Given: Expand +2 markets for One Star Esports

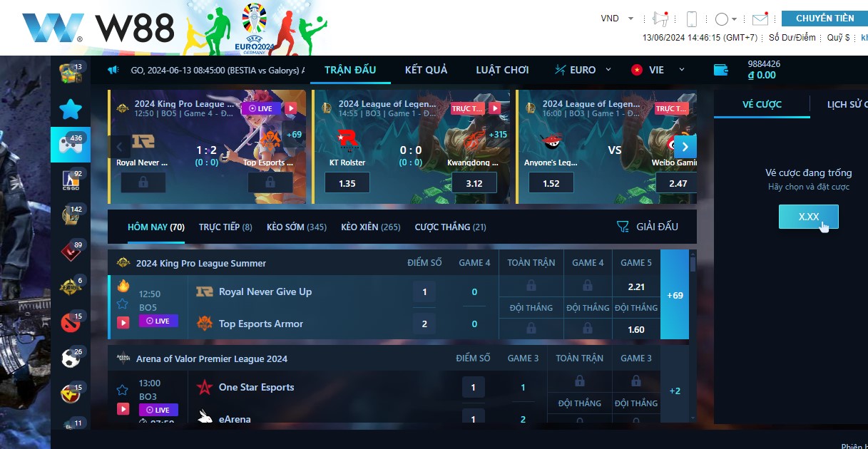Looking at the screenshot, I should pos(675,391).
